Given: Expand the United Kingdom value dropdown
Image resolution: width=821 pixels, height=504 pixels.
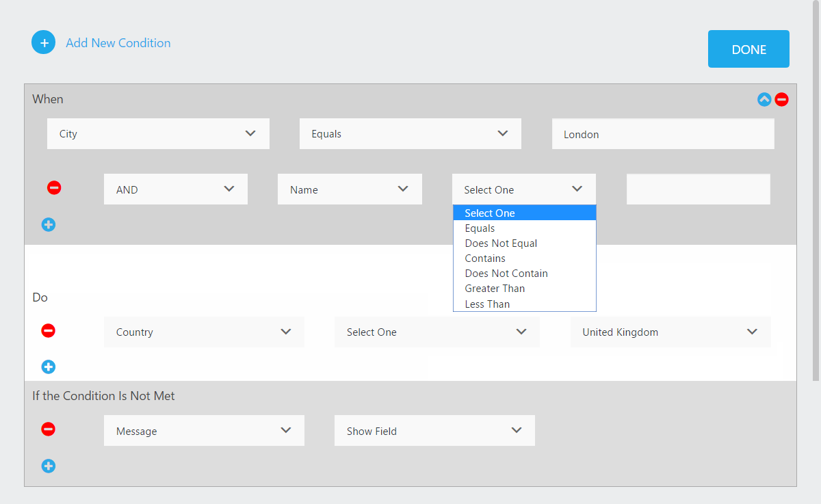Looking at the screenshot, I should (670, 332).
